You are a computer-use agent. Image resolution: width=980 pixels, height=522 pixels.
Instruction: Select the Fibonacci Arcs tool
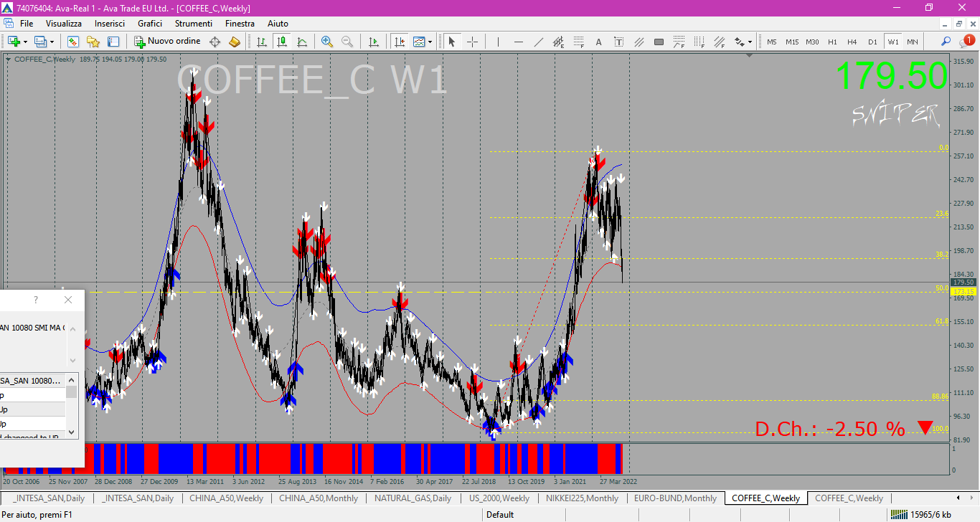[x=679, y=42]
